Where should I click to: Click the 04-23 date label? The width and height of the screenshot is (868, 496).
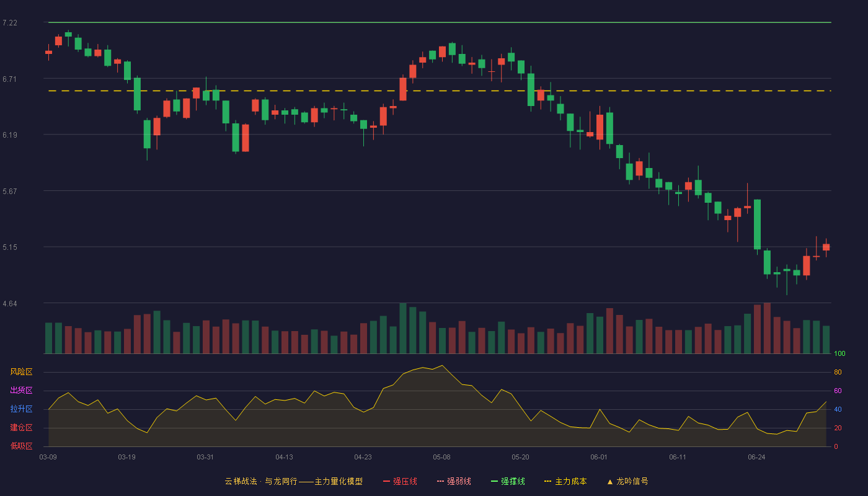coord(363,457)
